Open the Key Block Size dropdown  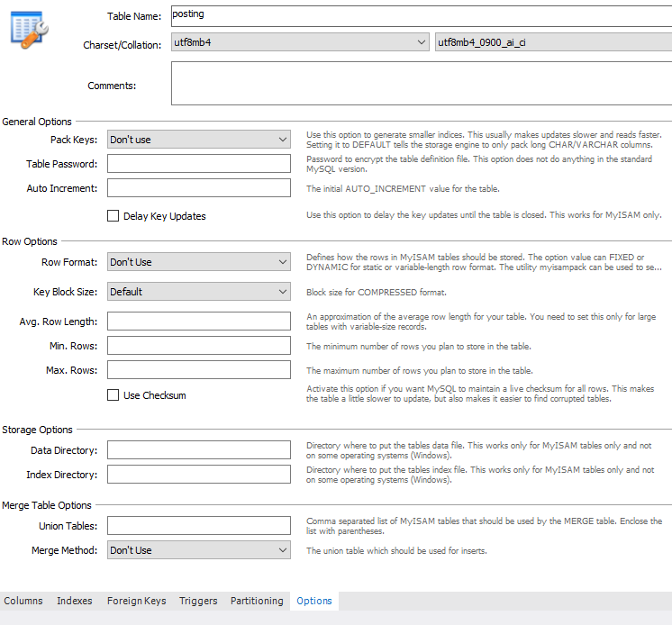coord(199,291)
